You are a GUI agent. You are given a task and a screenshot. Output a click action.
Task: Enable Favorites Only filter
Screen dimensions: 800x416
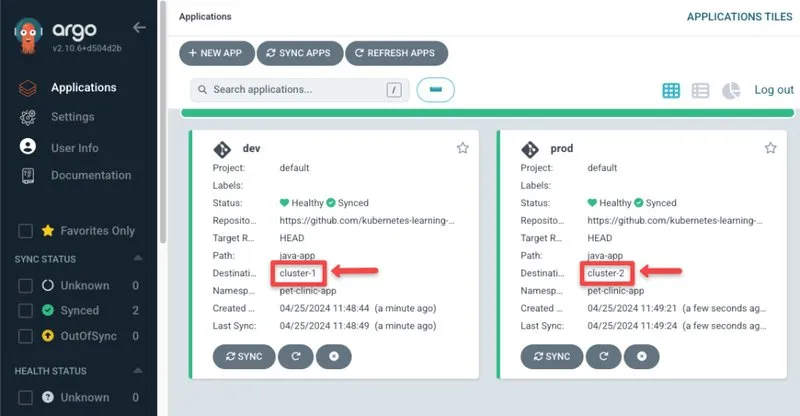[x=26, y=231]
